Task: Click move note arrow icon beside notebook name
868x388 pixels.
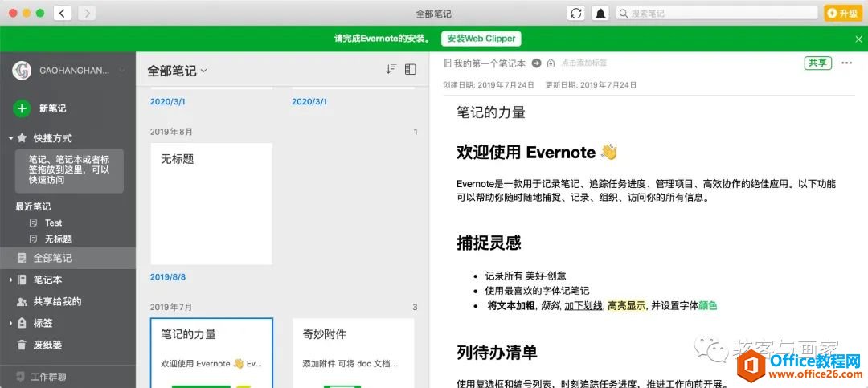Action: [x=536, y=63]
